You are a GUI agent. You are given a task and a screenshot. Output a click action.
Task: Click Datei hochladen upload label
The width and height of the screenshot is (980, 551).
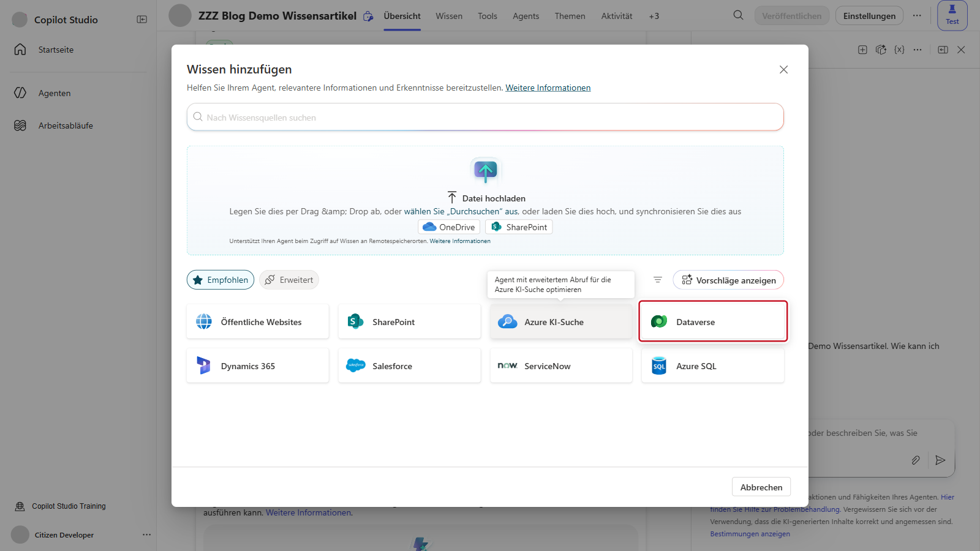tap(486, 198)
